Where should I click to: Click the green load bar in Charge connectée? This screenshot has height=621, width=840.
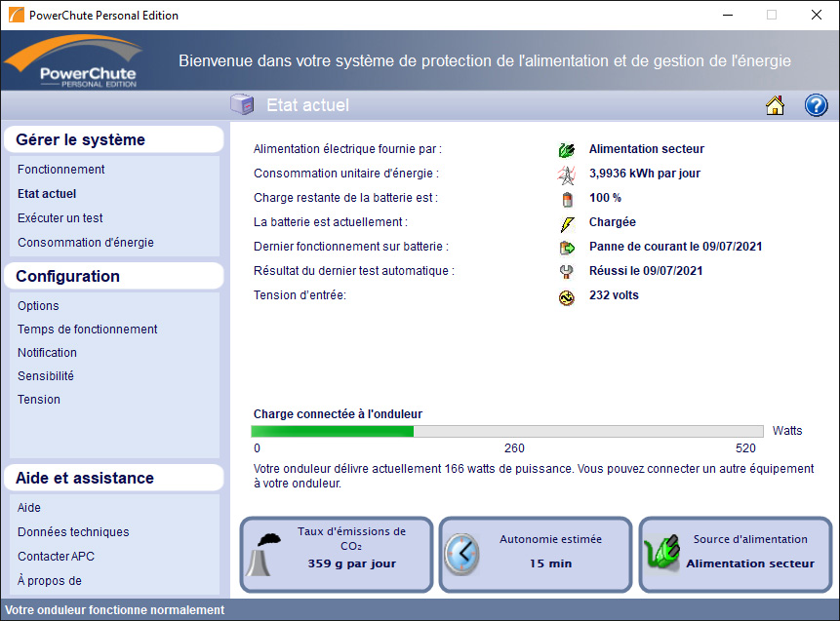click(332, 432)
